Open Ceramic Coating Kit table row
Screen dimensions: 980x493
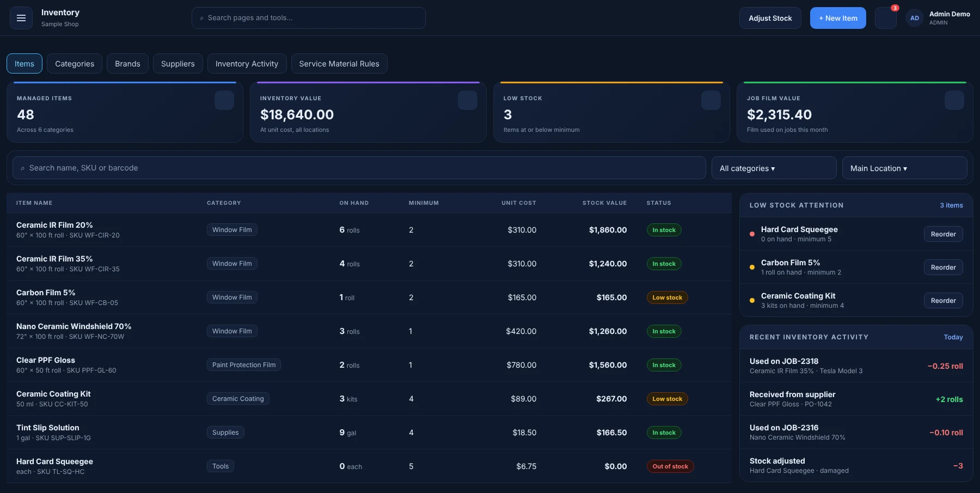click(x=369, y=399)
